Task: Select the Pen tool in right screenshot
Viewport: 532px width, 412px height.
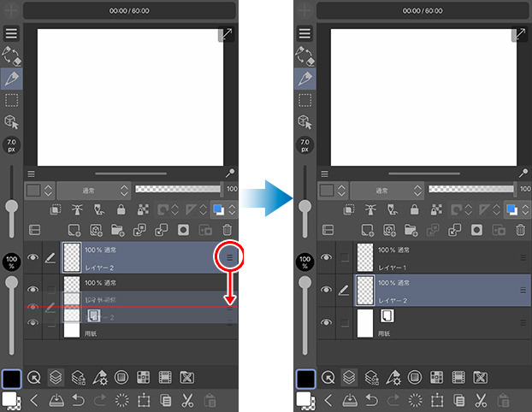Action: [305, 79]
